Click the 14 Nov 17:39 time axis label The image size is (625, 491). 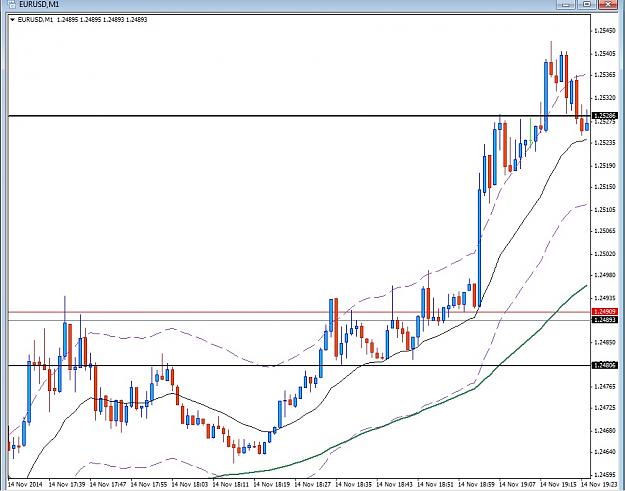67,484
